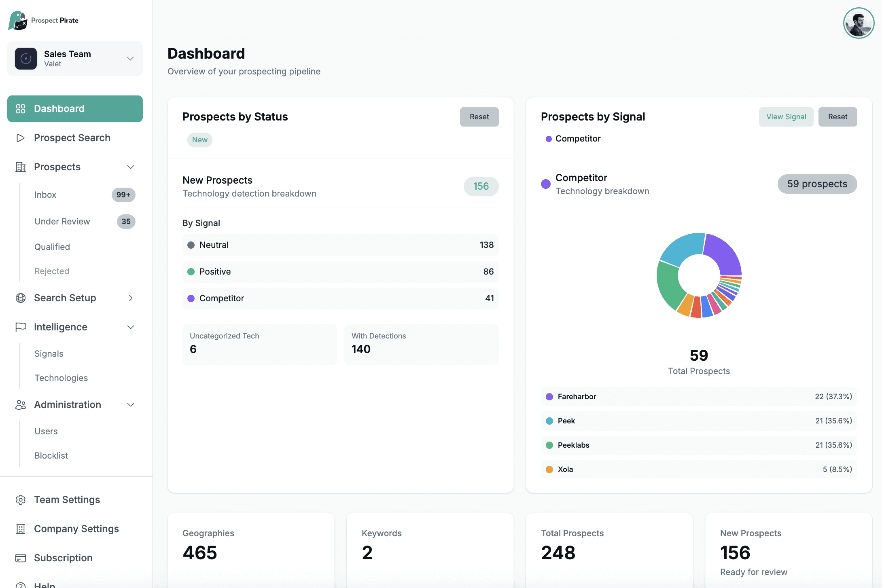Collapse the Prospects section chevron
The image size is (882, 588).
pyautogui.click(x=130, y=167)
